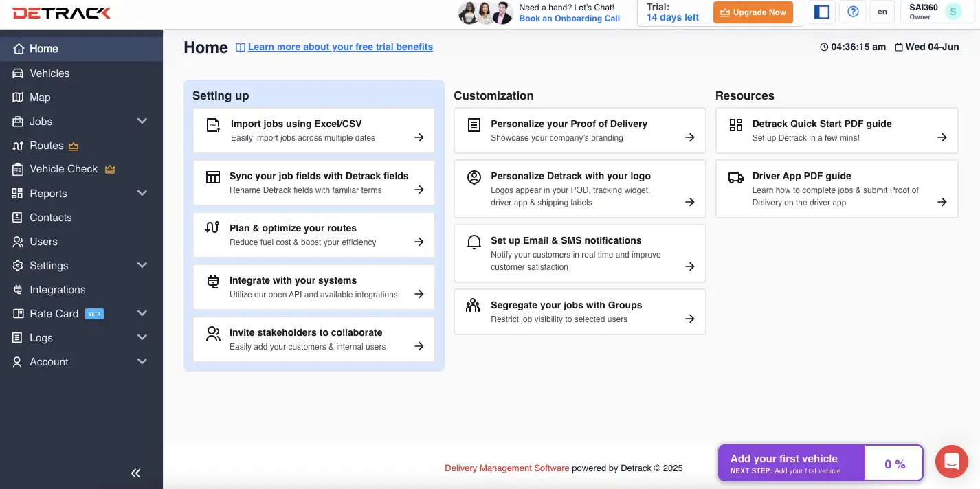
Task: Click the Import jobs CSV file icon
Action: [213, 125]
